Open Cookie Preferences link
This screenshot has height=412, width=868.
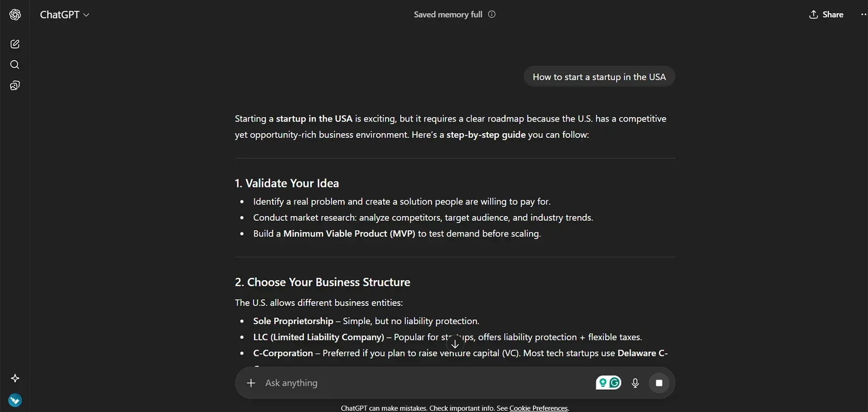click(x=538, y=408)
